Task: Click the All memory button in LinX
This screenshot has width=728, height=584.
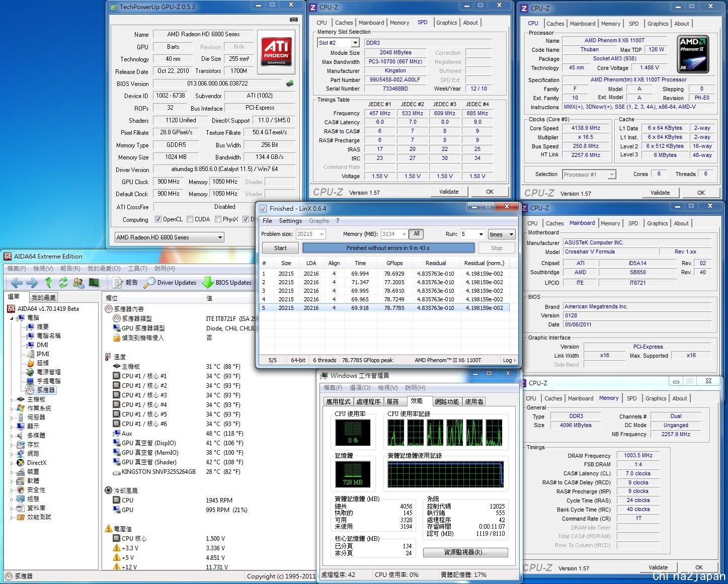Action: tap(417, 234)
